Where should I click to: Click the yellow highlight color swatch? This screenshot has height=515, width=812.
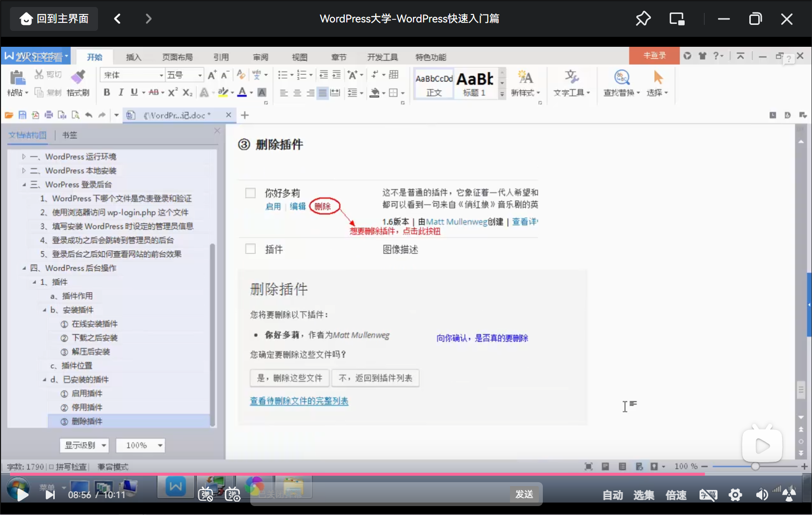(x=223, y=93)
